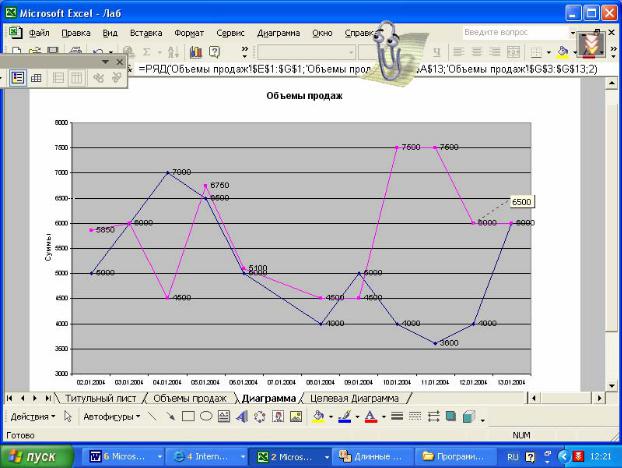Open Microsoft Excel Help question icon

214,52
